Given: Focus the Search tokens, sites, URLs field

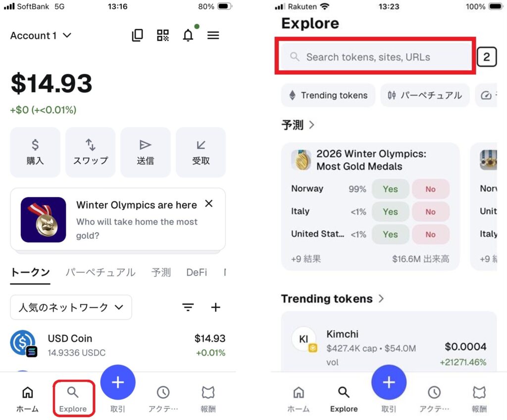Looking at the screenshot, I should click(x=375, y=57).
